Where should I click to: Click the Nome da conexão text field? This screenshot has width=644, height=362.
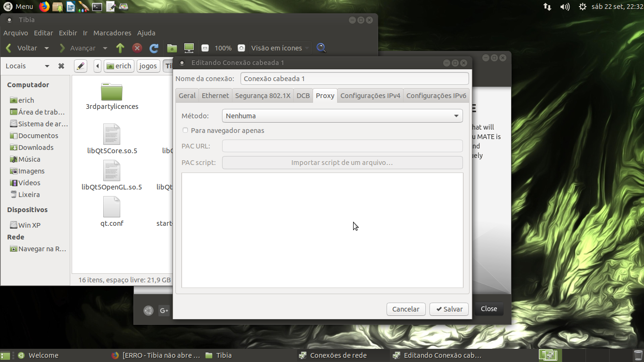tap(355, 79)
